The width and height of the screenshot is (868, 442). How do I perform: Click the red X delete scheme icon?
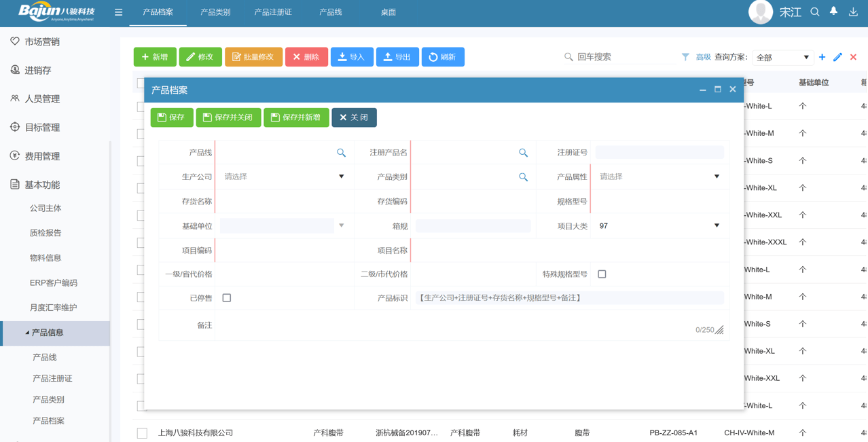(853, 57)
